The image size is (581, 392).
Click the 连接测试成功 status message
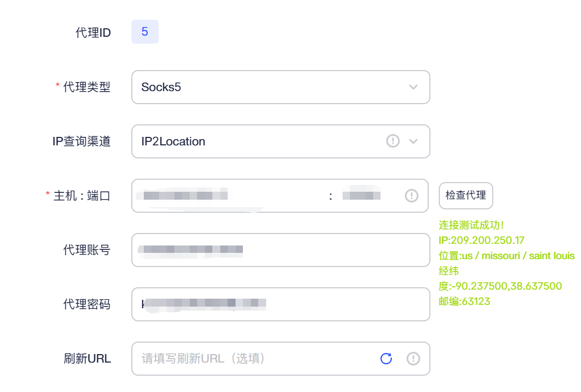tap(471, 225)
